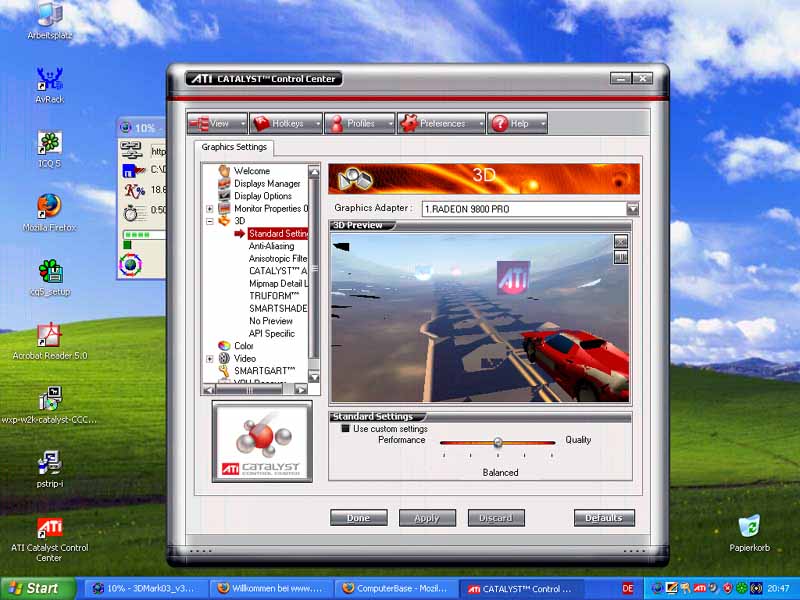This screenshot has height=600, width=800.
Task: Click the Discard button
Action: pyautogui.click(x=496, y=518)
